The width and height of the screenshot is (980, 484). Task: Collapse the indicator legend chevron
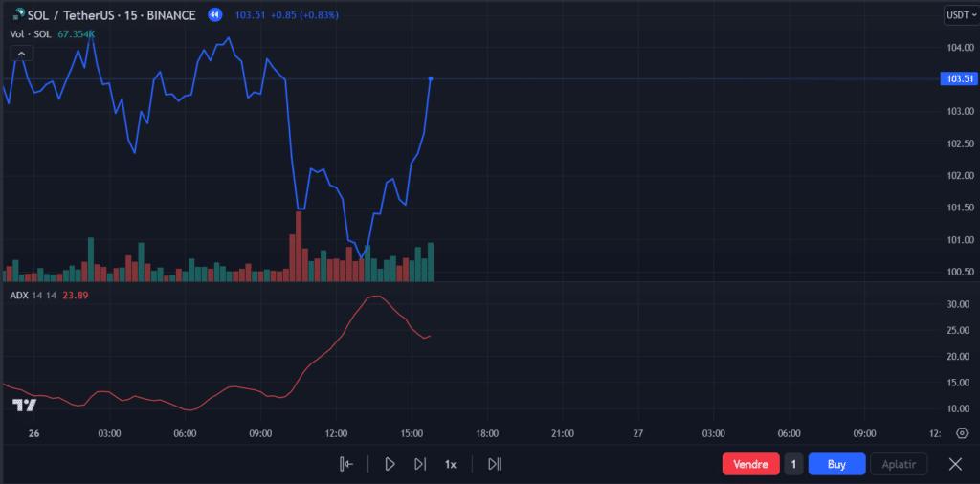tap(21, 55)
